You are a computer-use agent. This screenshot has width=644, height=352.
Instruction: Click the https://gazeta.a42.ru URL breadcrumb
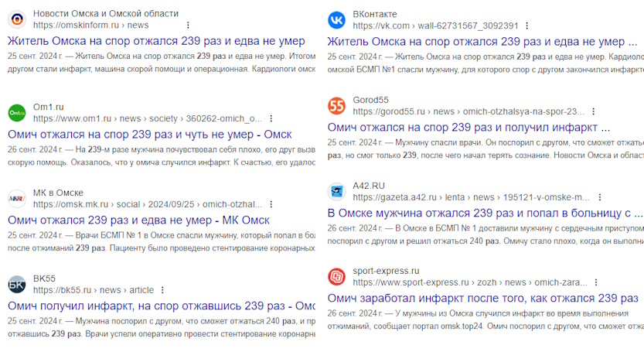point(471,197)
